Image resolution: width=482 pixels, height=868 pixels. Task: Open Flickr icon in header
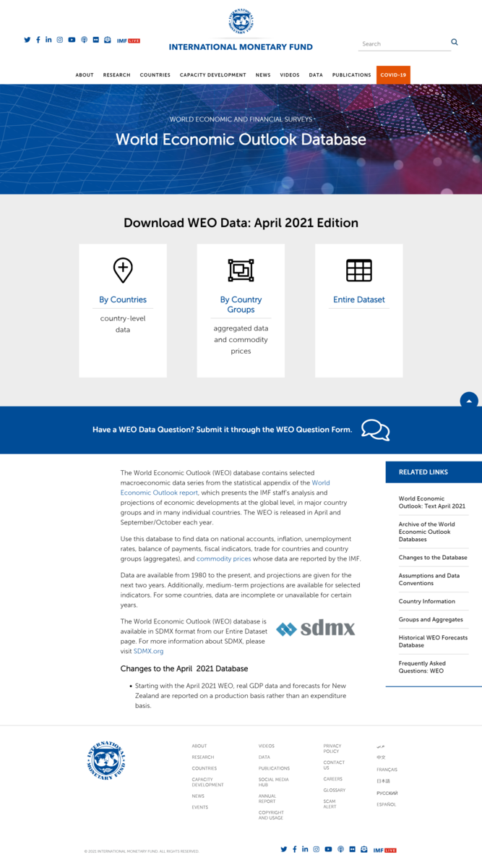click(x=96, y=40)
